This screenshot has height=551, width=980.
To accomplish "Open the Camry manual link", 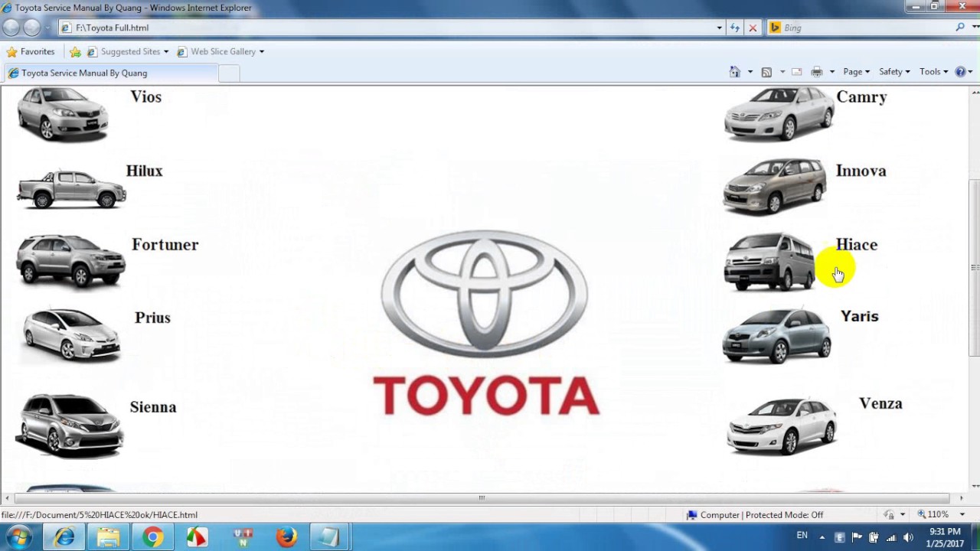I will pyautogui.click(x=861, y=97).
